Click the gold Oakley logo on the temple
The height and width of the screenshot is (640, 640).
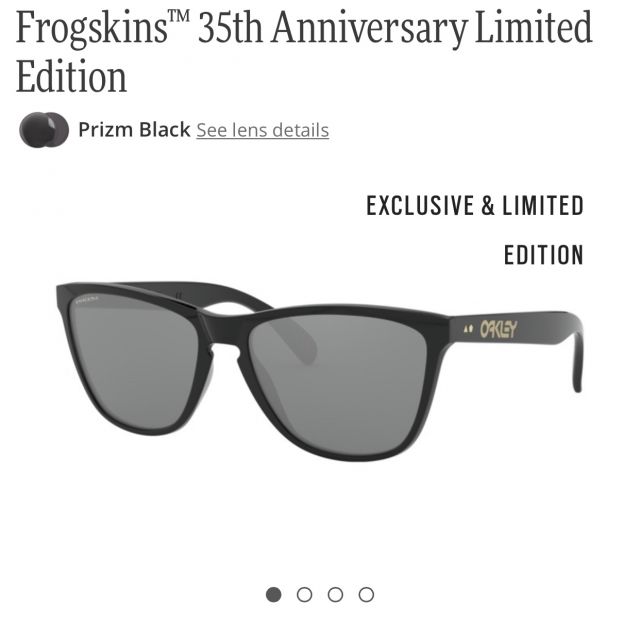click(x=498, y=329)
